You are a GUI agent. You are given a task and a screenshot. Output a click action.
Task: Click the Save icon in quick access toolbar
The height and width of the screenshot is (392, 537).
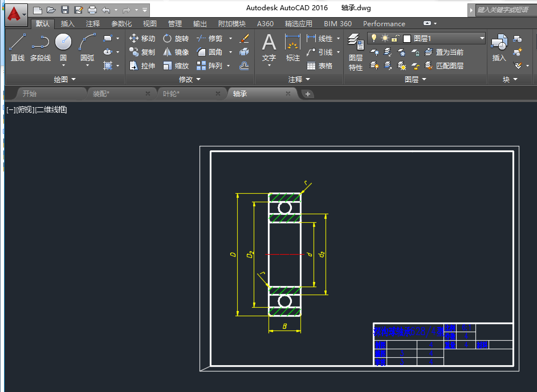(65, 10)
